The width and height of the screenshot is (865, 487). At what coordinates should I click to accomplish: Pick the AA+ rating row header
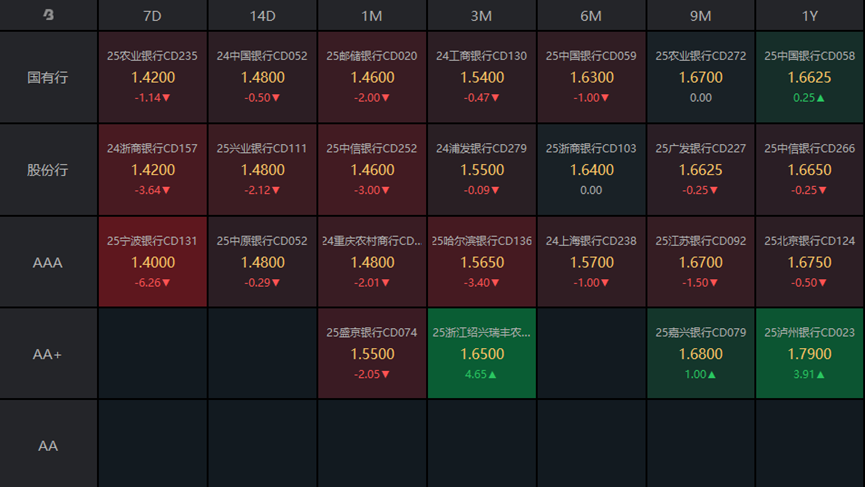48,354
